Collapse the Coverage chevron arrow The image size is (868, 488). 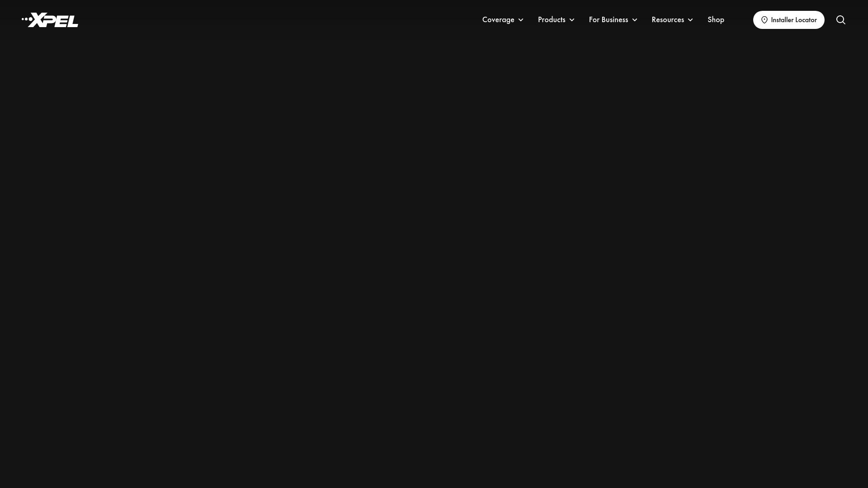tap(520, 20)
